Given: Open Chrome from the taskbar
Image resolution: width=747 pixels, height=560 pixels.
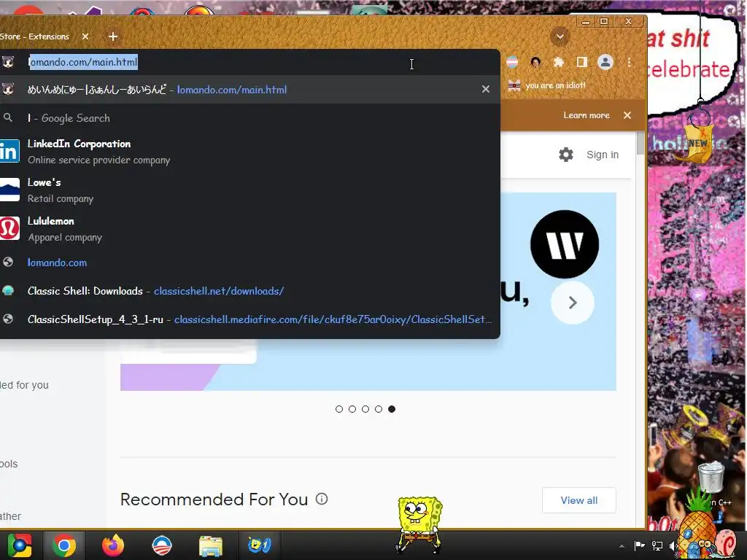Looking at the screenshot, I should (64, 545).
